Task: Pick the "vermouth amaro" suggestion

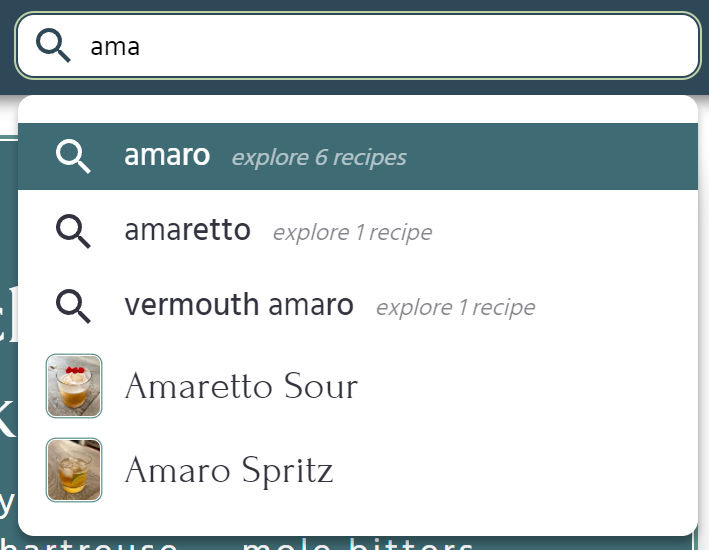Action: pyautogui.click(x=239, y=305)
